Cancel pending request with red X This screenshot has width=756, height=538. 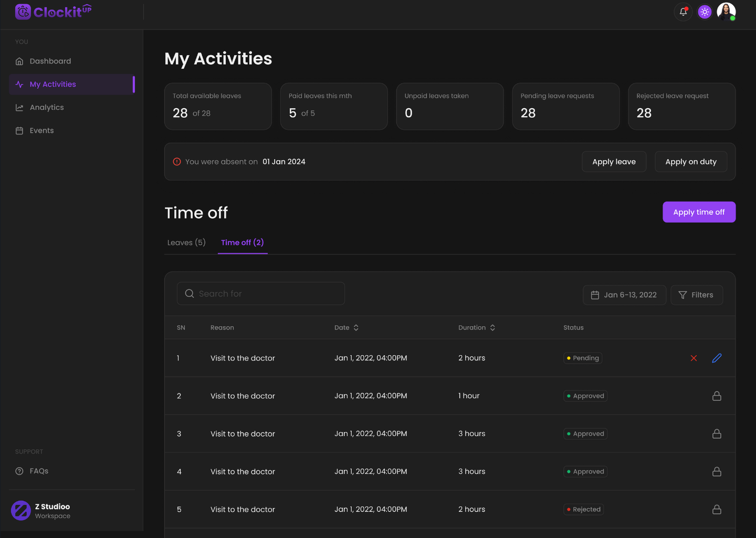coord(694,358)
